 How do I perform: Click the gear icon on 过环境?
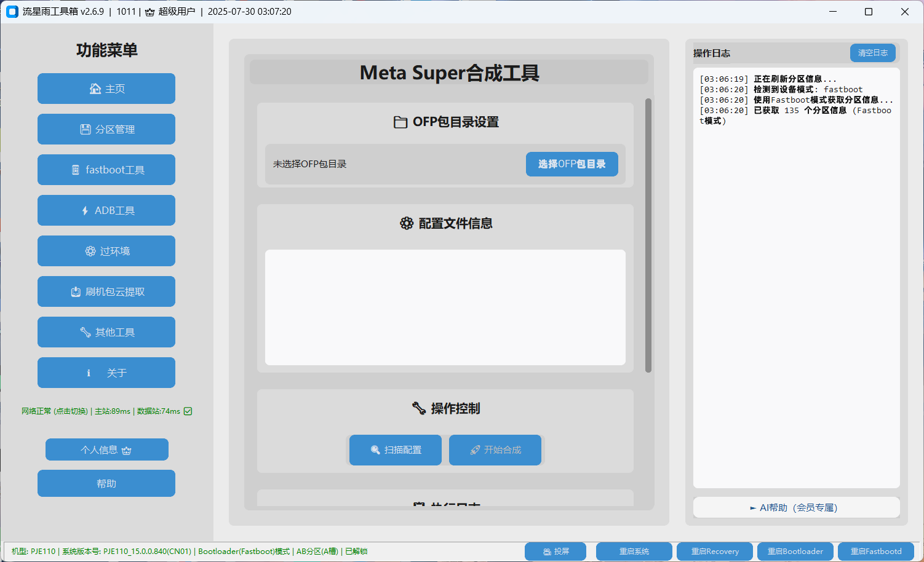pos(90,251)
